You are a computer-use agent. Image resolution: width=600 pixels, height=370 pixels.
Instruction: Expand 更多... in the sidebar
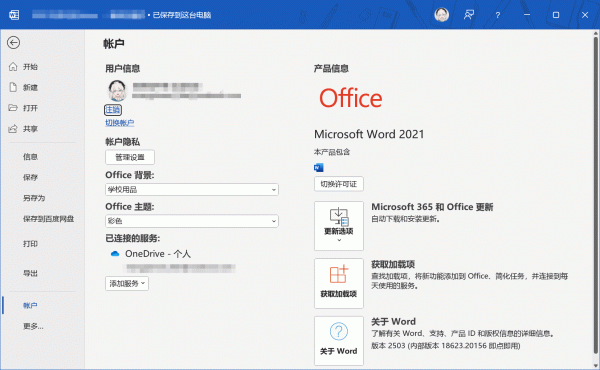click(x=33, y=326)
